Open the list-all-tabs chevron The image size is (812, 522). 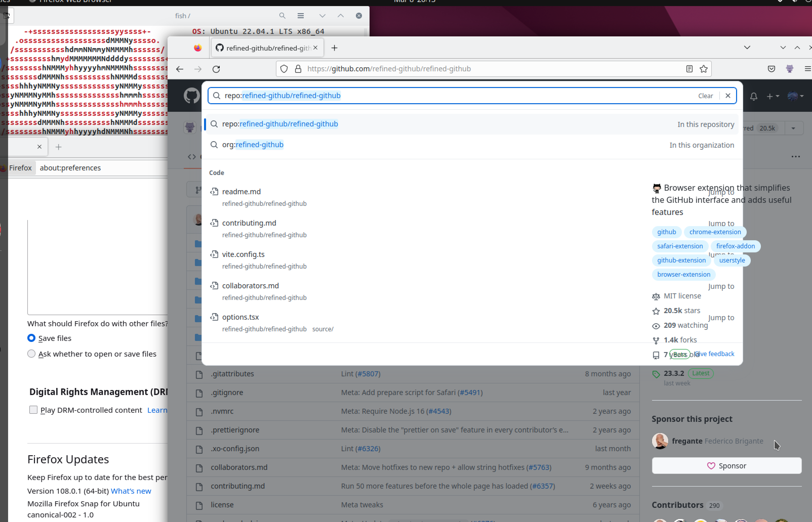747,48
